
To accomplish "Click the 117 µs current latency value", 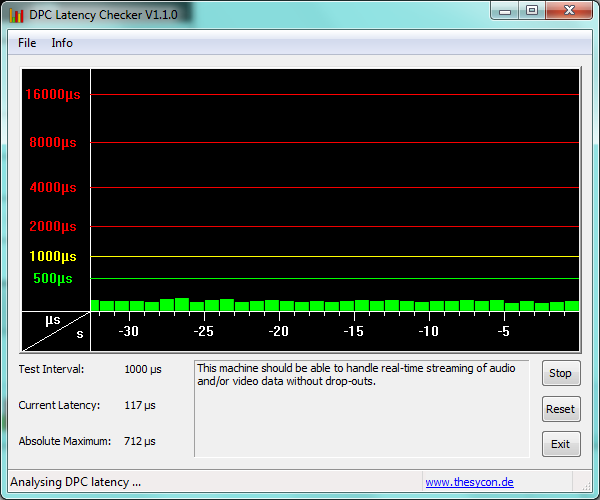I will (140, 405).
